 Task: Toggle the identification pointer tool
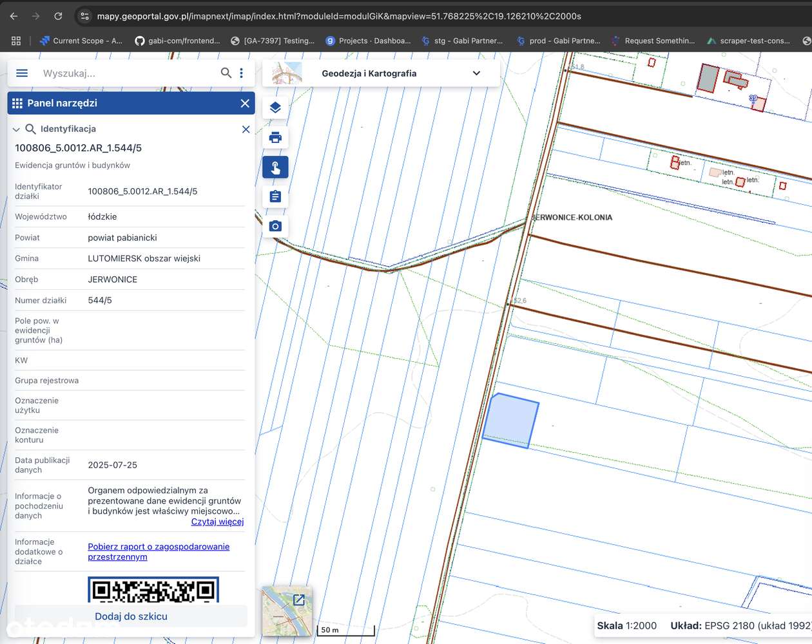(275, 167)
